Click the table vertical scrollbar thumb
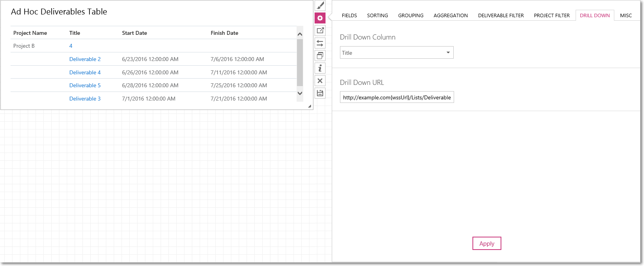Viewport: 644px width, 266px height. 300,63
